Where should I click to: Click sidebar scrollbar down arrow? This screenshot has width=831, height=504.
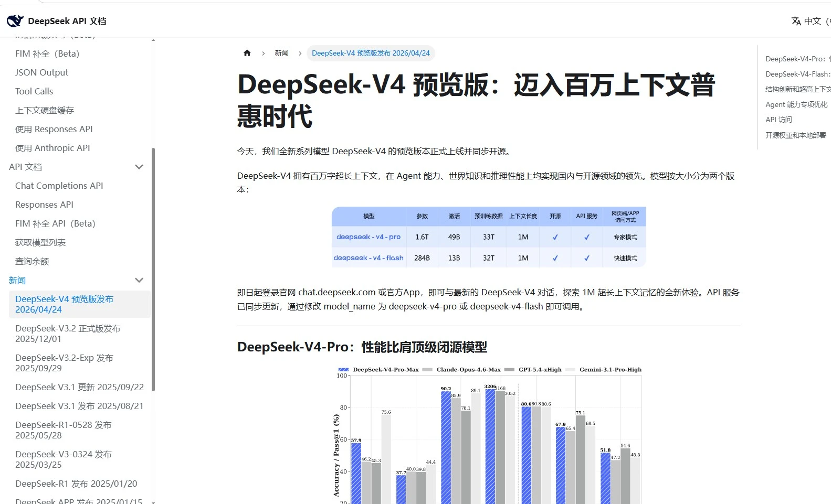(153, 502)
